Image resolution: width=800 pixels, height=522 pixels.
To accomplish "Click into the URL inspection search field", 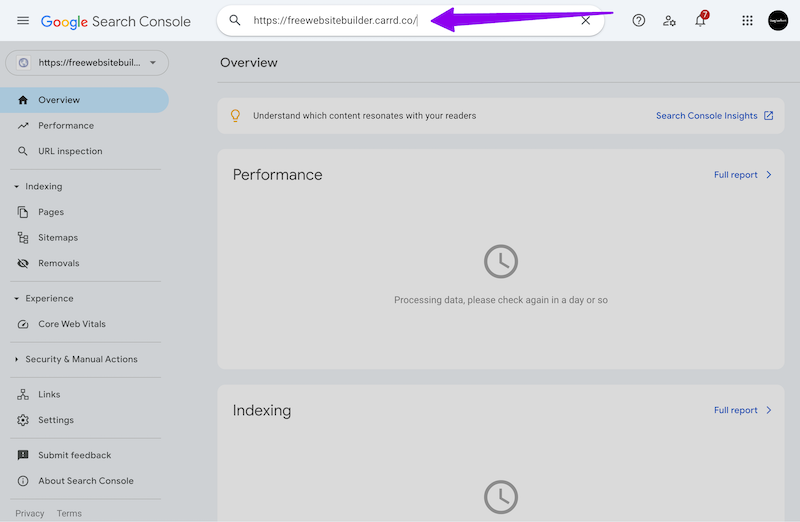I will 411,20.
